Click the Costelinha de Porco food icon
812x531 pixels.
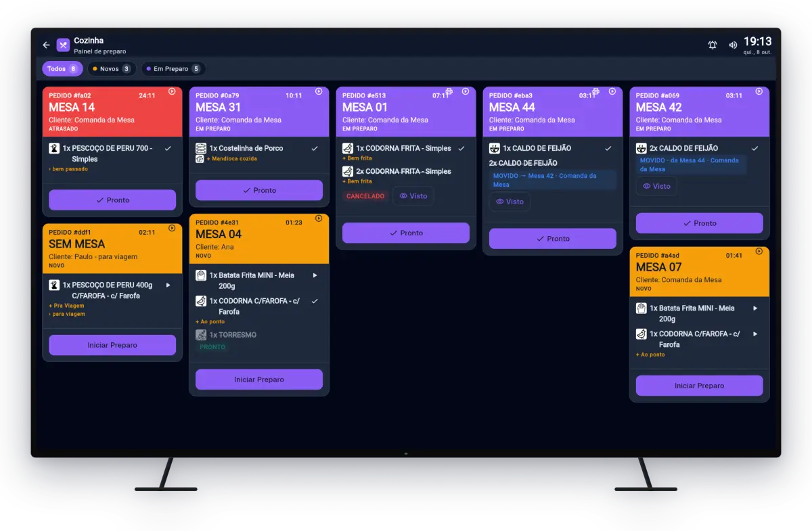[200, 148]
